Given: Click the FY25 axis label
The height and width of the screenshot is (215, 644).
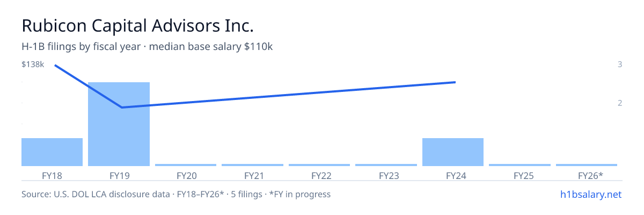Looking at the screenshot, I should pyautogui.click(x=519, y=176).
